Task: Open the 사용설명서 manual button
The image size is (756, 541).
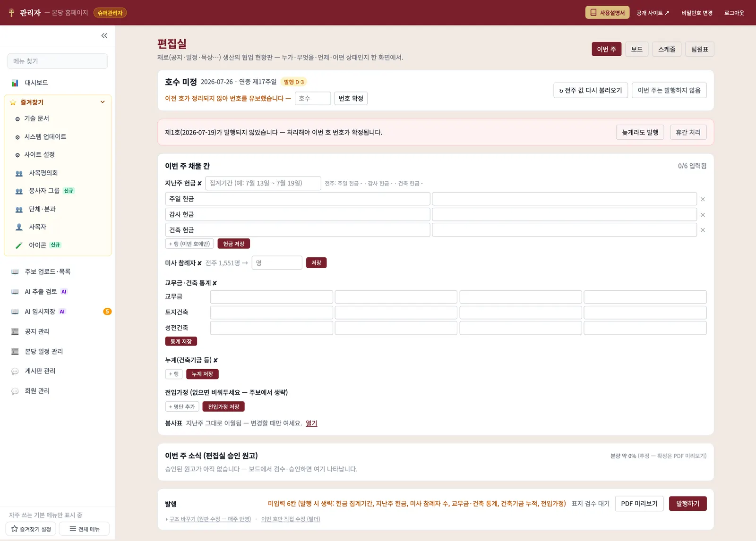Action: point(607,13)
